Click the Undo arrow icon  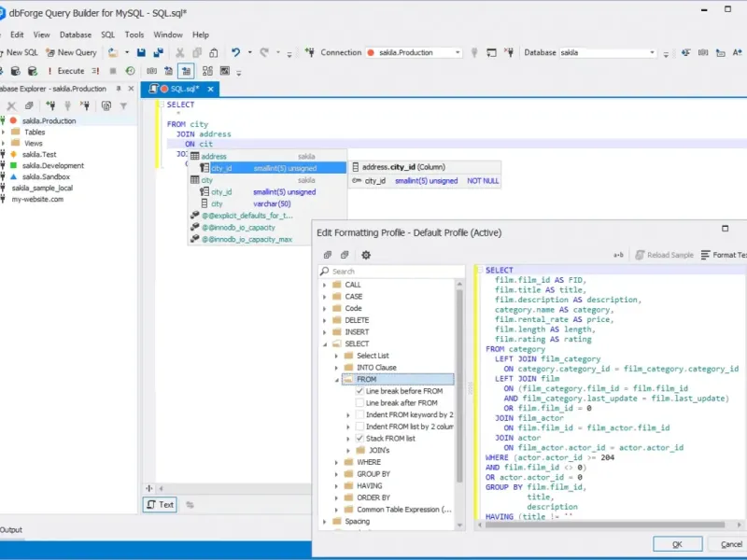click(x=236, y=53)
